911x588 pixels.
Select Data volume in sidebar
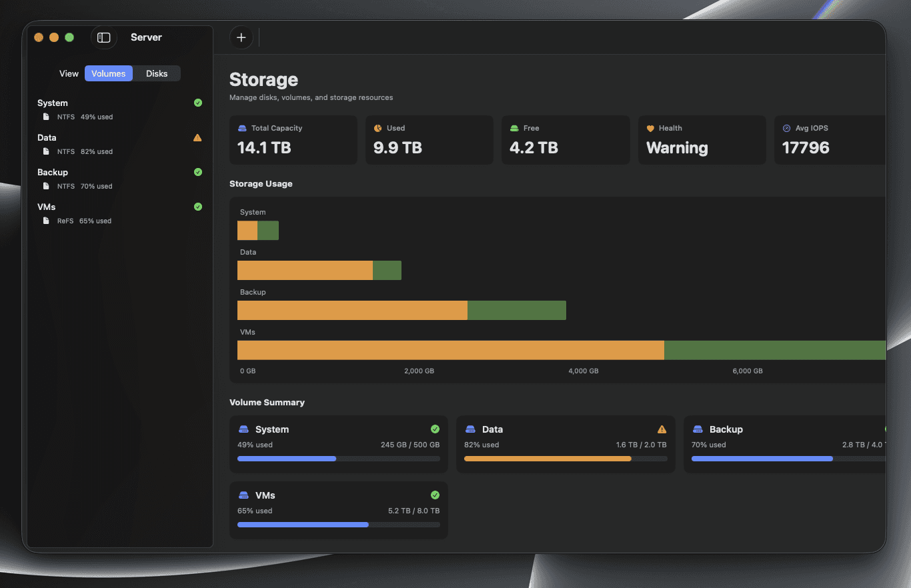coord(120,144)
